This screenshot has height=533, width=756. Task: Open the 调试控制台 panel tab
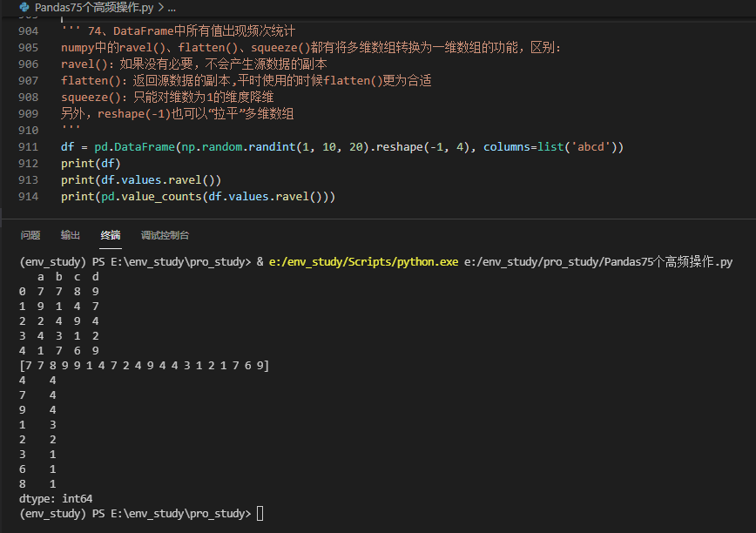point(165,235)
